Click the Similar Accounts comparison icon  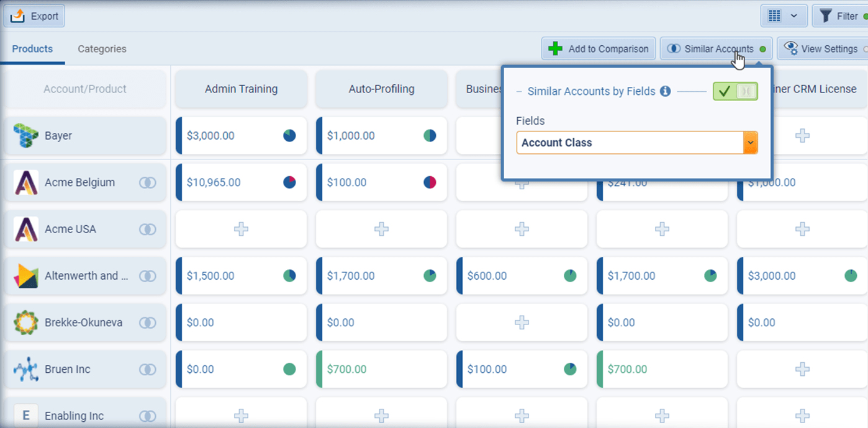coord(674,48)
